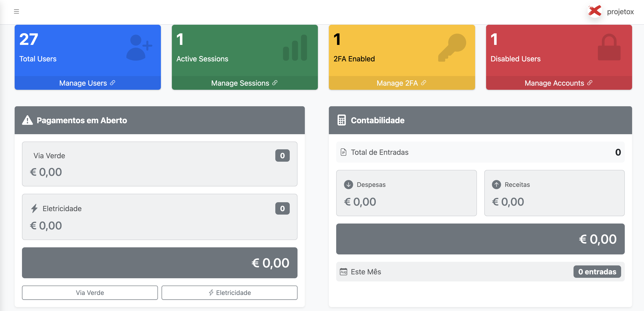Open the hamburger menu
Screen dimensions: 644x311
[16, 11]
